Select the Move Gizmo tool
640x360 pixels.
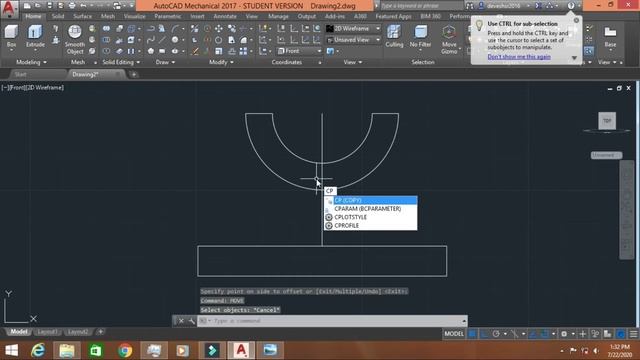click(x=449, y=39)
